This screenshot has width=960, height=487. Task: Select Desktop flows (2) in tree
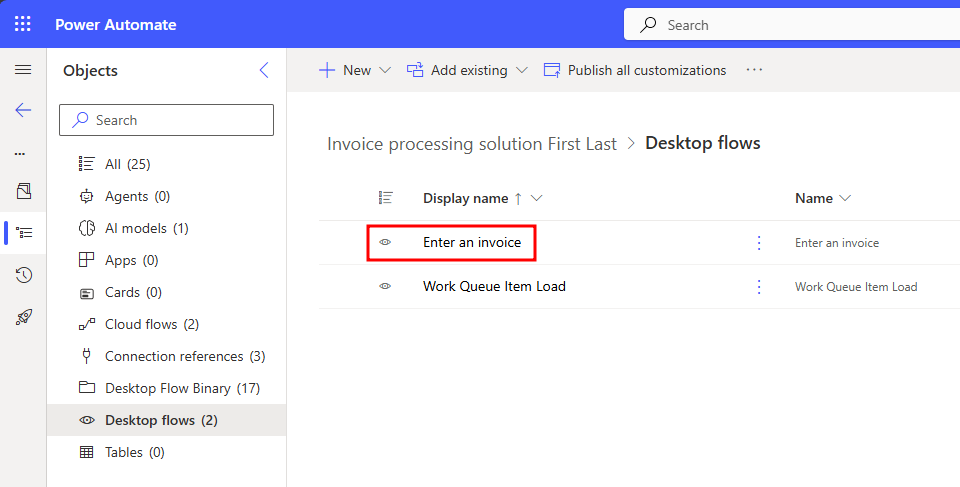pos(167,420)
